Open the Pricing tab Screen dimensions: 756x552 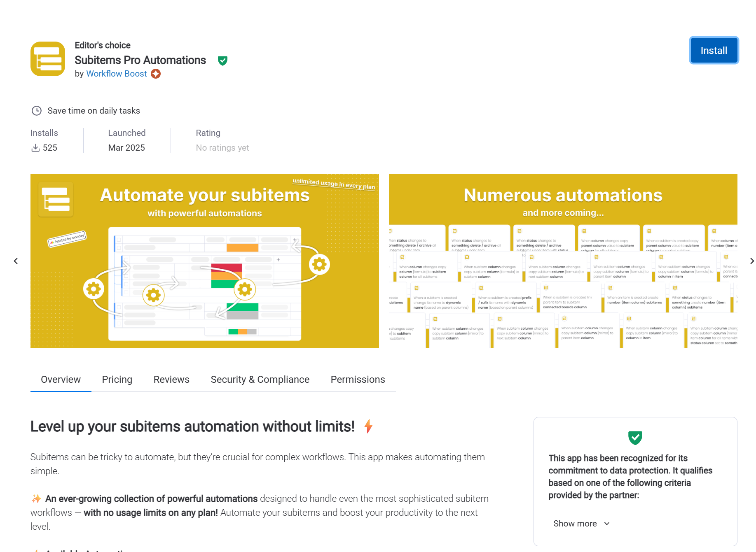click(117, 380)
